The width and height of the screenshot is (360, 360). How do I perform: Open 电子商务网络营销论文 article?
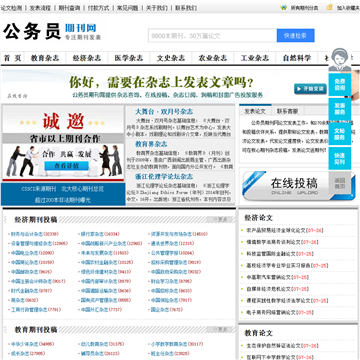pyautogui.click(x=271, y=313)
